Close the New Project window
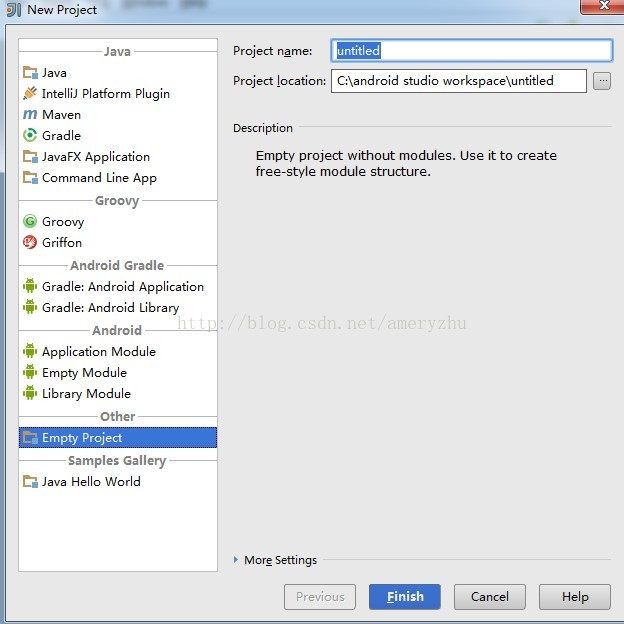The image size is (624, 624). (x=603, y=6)
